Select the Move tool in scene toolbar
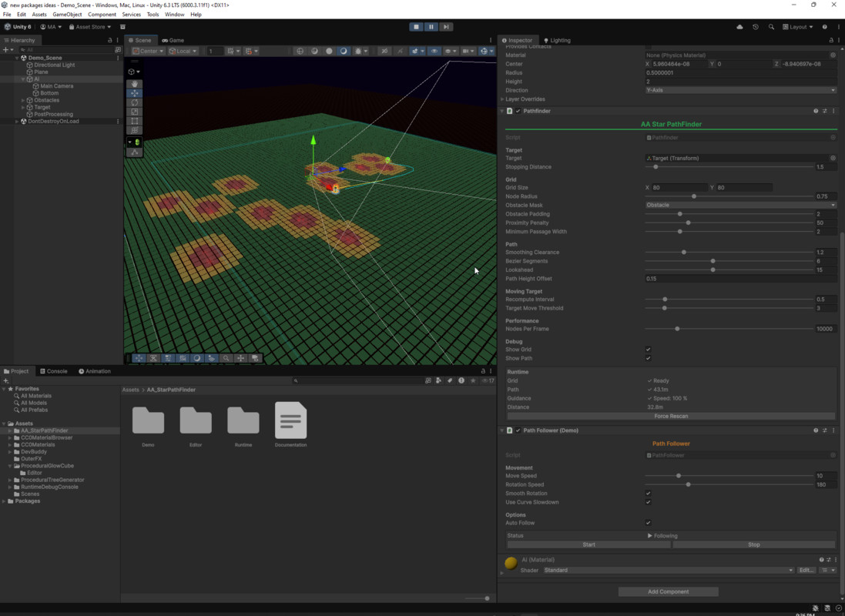This screenshot has height=616, width=845. (x=134, y=93)
